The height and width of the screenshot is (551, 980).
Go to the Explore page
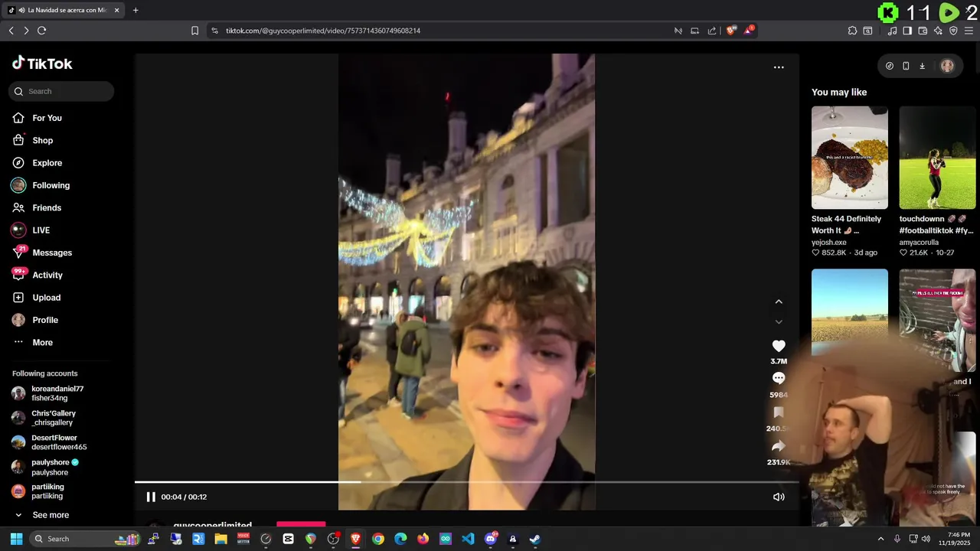tap(47, 163)
